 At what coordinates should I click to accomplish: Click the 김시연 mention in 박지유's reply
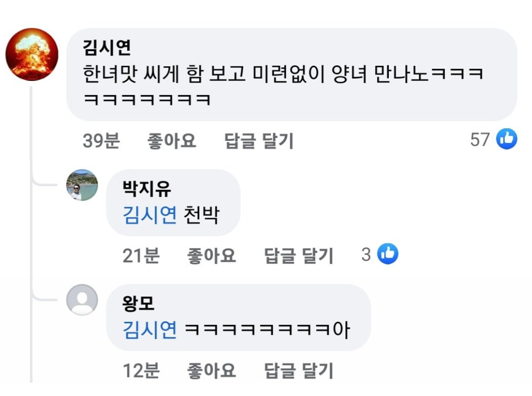tap(150, 215)
